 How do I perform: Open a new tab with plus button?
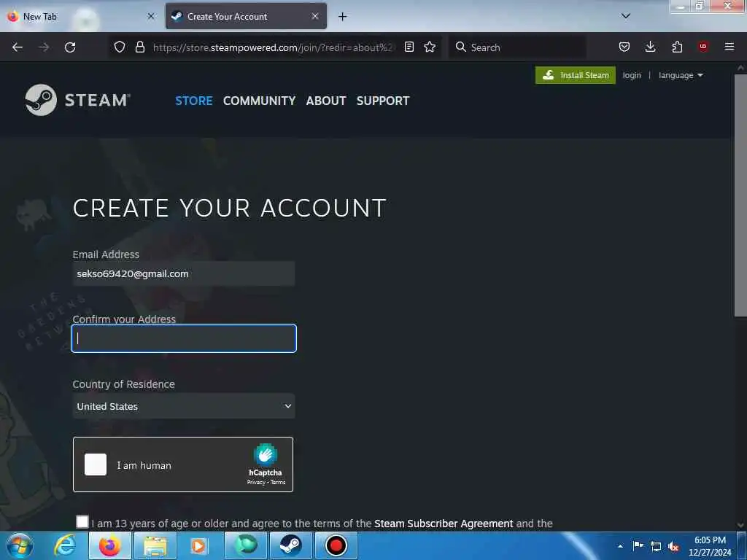pyautogui.click(x=343, y=17)
